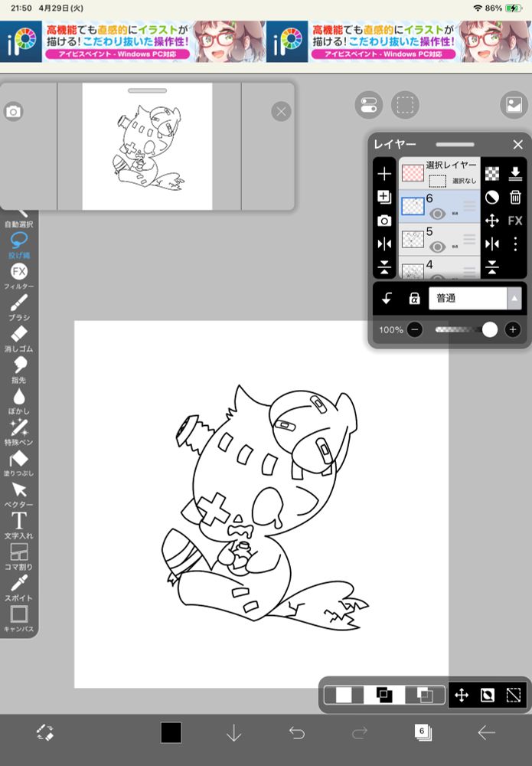532x766 pixels.
Task: Toggle clipping with bent arrow icon
Action: [387, 299]
